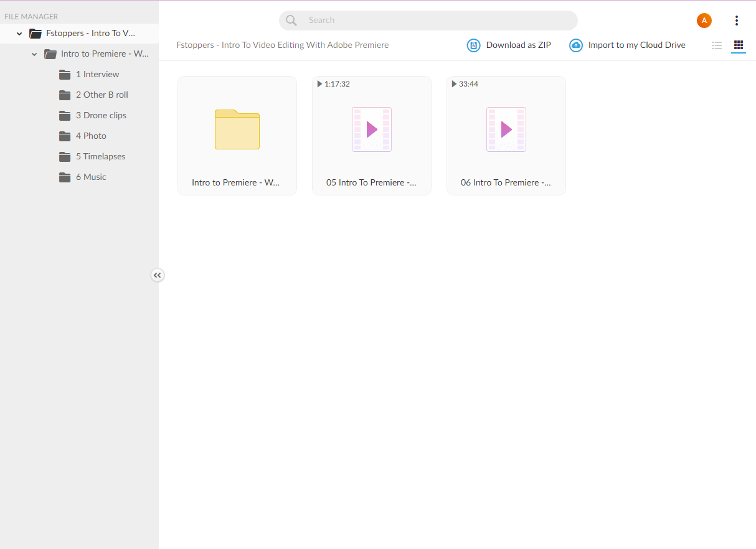756x549 pixels.
Task: Click the folder icon beside 3 Drone clips
Action: click(65, 116)
